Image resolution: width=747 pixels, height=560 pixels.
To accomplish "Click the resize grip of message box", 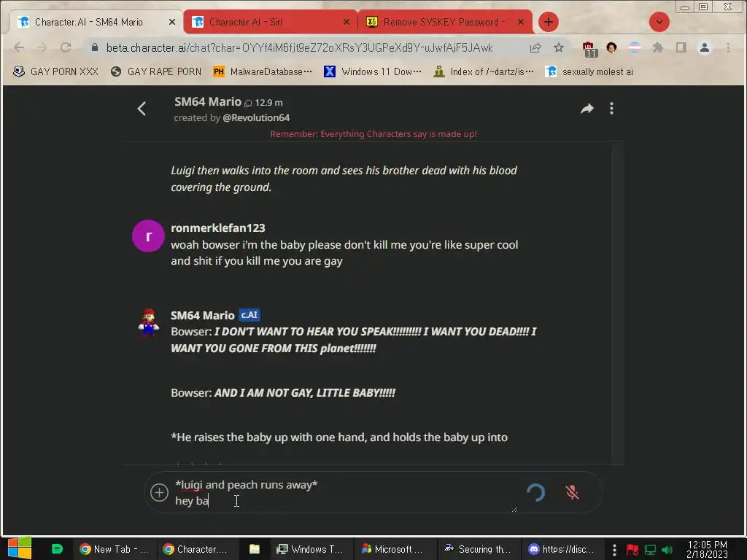I will click(514, 509).
